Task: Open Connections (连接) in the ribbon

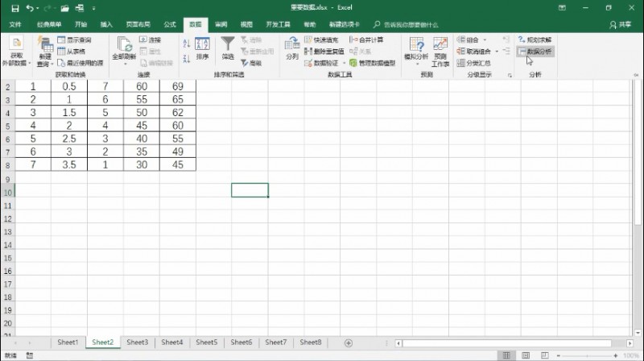Action: pos(151,39)
